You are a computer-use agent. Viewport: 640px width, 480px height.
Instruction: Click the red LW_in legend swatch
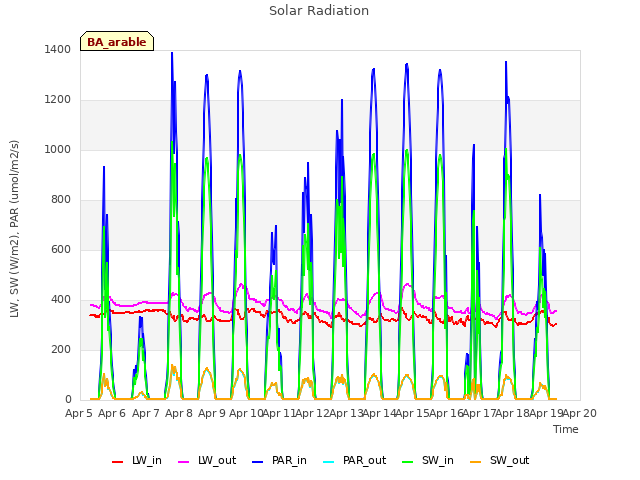(x=118, y=462)
